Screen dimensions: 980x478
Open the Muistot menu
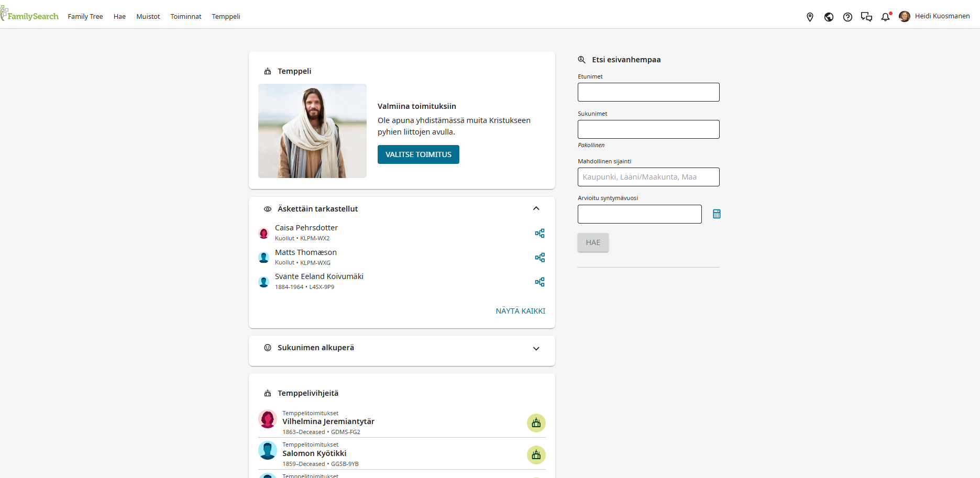pyautogui.click(x=148, y=17)
